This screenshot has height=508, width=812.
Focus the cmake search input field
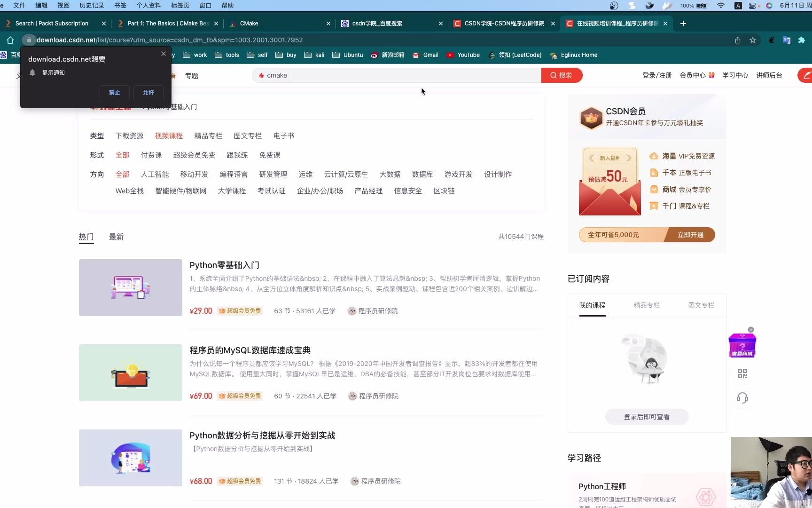coord(397,75)
